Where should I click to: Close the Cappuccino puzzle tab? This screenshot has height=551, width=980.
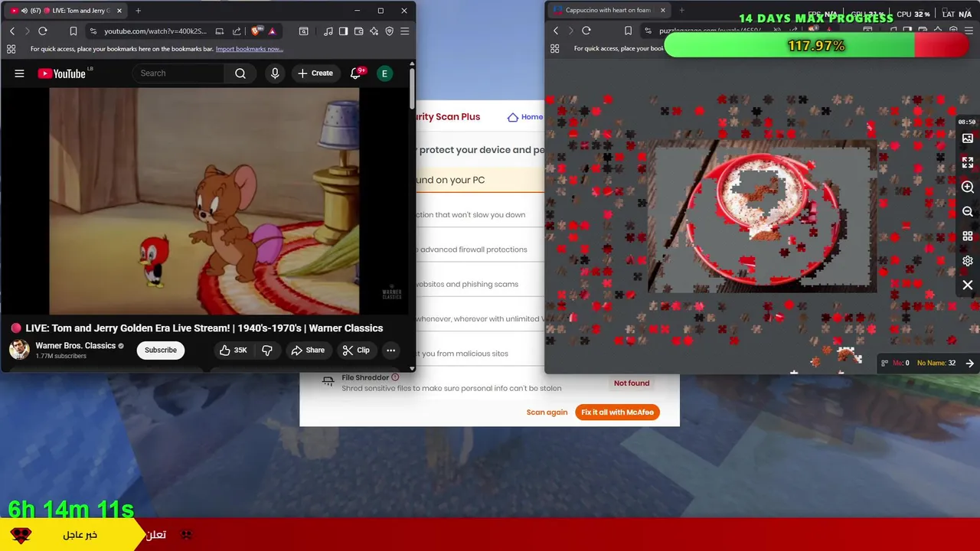click(x=663, y=10)
